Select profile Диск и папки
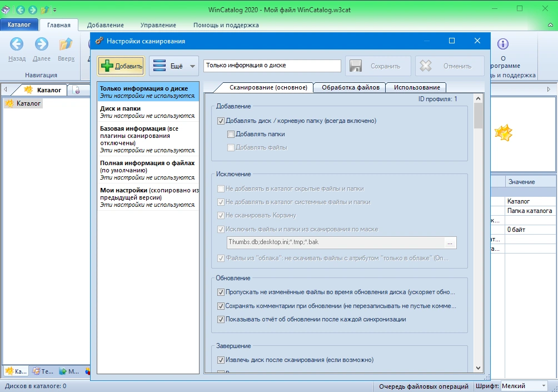Image resolution: width=558 pixels, height=392 pixels. tap(148, 112)
